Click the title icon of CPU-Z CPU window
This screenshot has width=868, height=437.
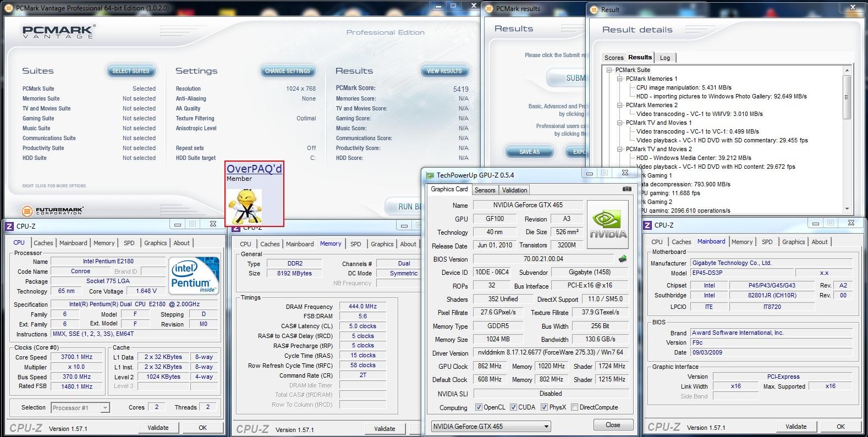pyautogui.click(x=10, y=226)
